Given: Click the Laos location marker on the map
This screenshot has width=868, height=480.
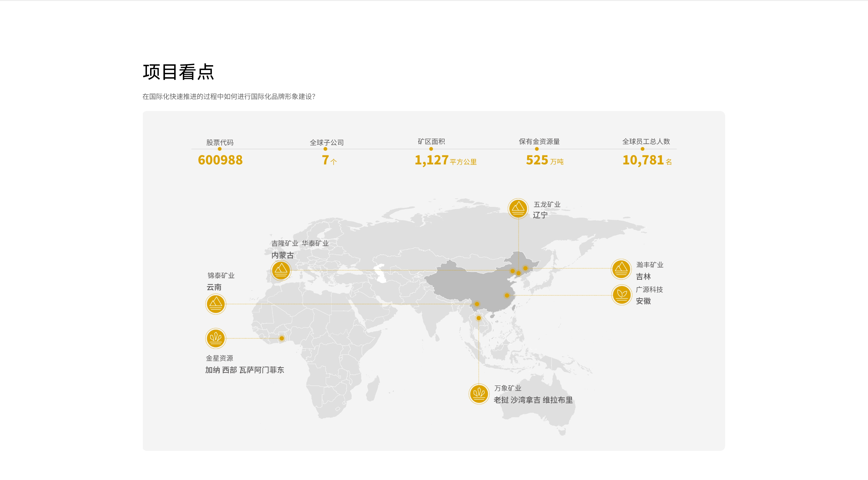Looking at the screenshot, I should [479, 318].
